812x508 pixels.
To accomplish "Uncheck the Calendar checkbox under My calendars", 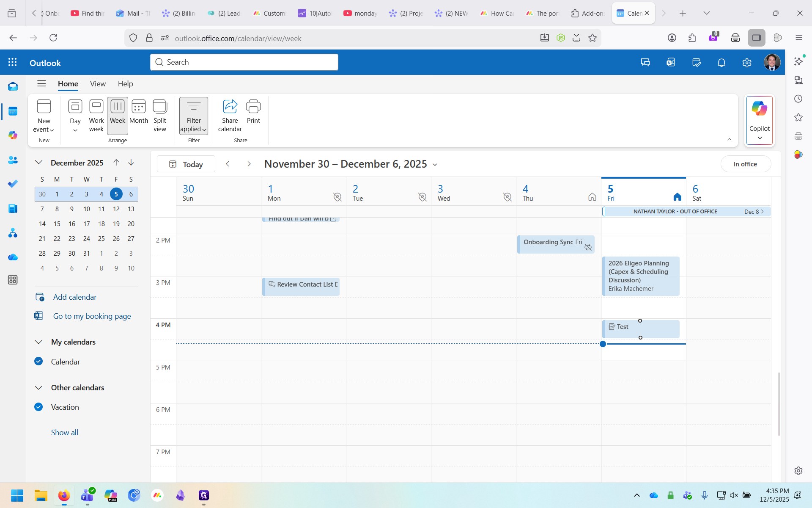I will 38,361.
